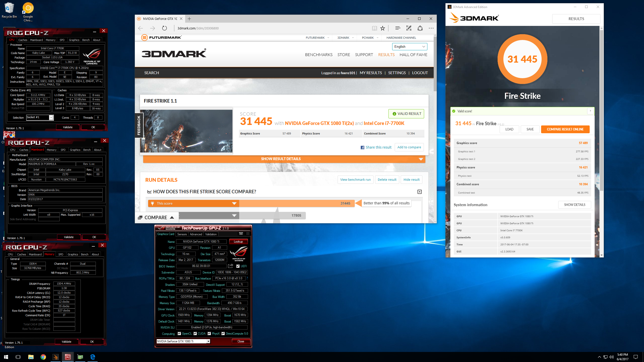Toggle the DirectCompute 5.0 checkbox in GPU-Z
The height and width of the screenshot is (362, 644).
click(223, 334)
